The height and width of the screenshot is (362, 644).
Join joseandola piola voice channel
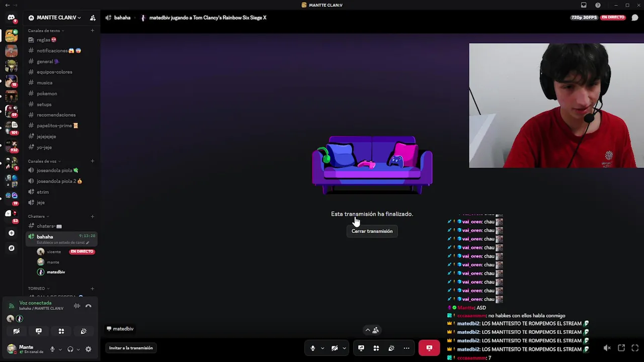(x=61, y=170)
